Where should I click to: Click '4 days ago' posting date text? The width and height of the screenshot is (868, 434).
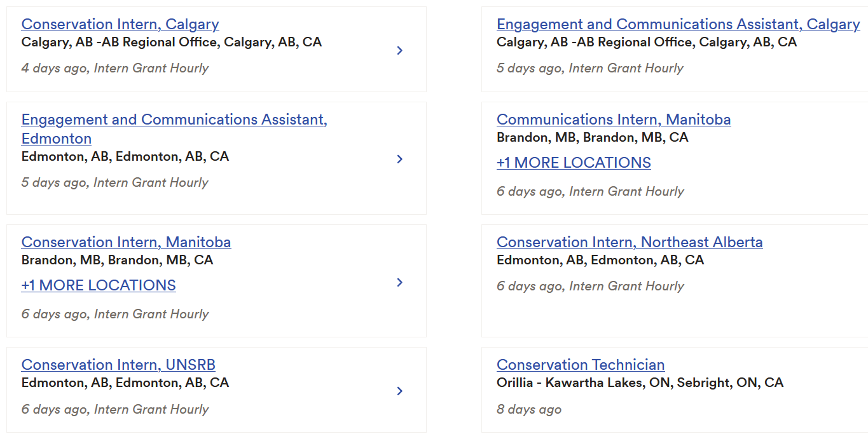click(54, 68)
